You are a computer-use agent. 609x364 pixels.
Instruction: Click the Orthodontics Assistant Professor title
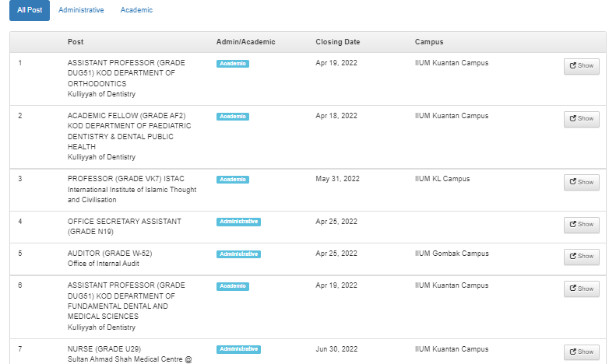126,73
